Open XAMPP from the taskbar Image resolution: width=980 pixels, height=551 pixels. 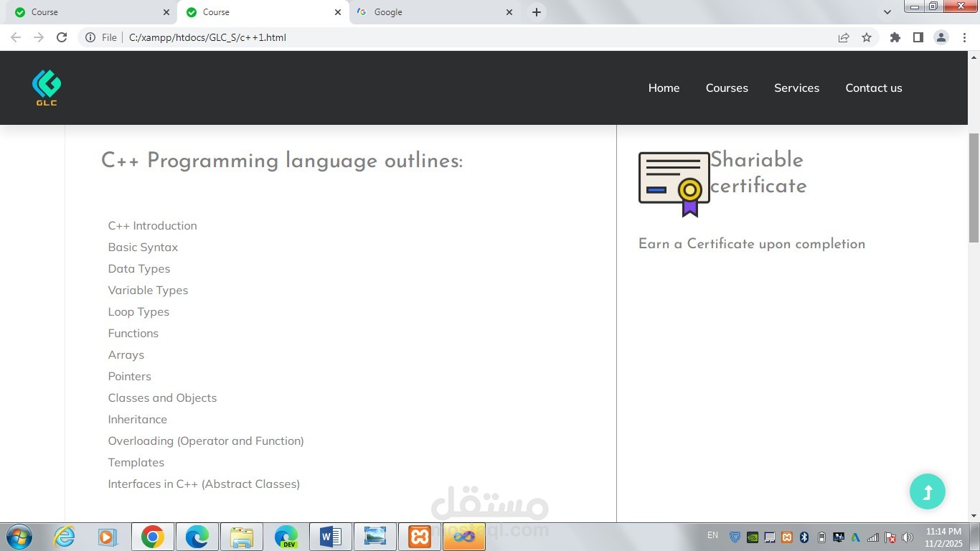click(x=420, y=537)
